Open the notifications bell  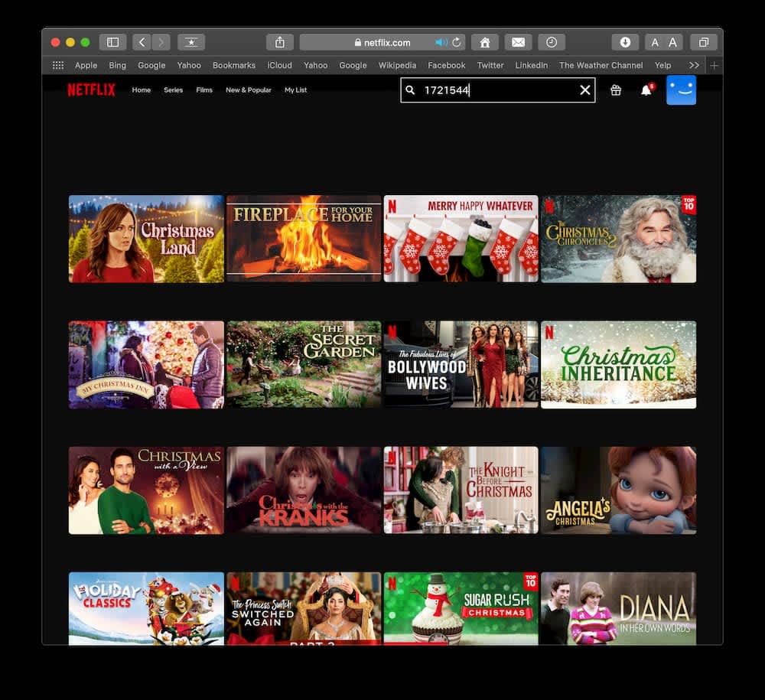click(646, 90)
